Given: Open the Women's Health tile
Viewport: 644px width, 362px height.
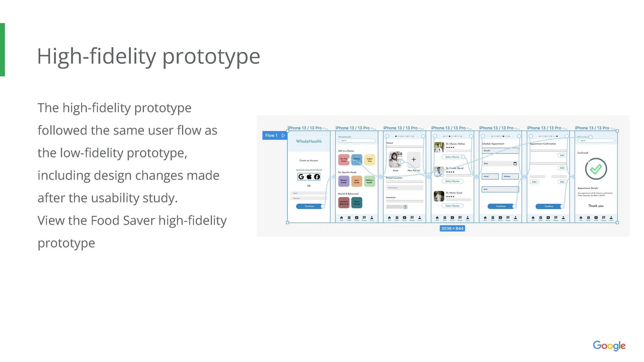Looking at the screenshot, I should (x=344, y=181).
